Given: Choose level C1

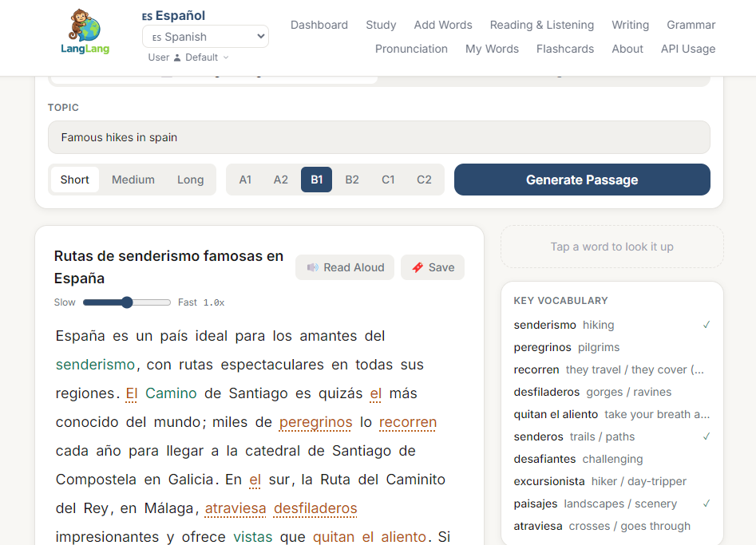Looking at the screenshot, I should click(x=388, y=180).
